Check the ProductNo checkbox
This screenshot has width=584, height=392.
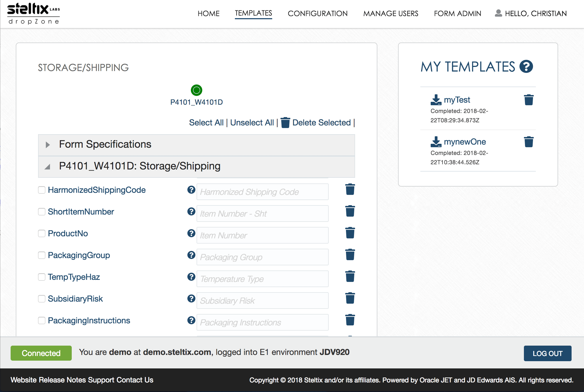(42, 234)
